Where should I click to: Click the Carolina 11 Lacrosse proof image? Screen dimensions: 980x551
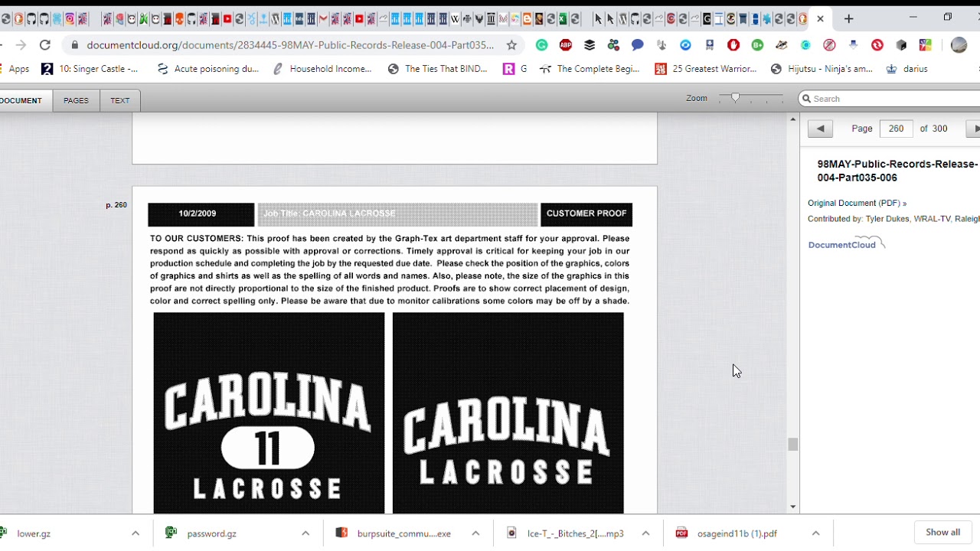click(269, 412)
